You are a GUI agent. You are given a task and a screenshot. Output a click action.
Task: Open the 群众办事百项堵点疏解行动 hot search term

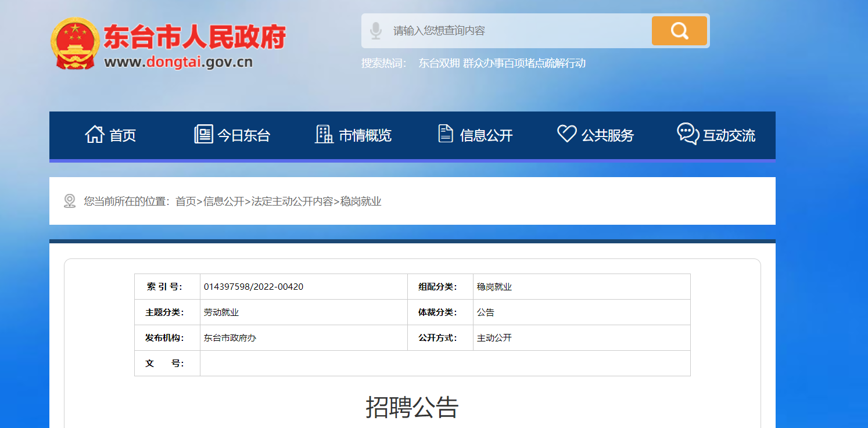(x=524, y=63)
